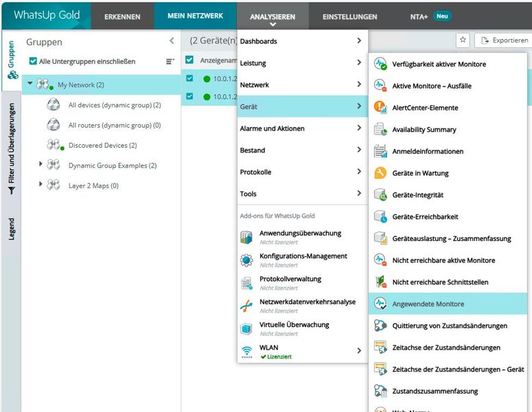532x412 pixels.
Task: Click the Exportieren button
Action: 504,40
